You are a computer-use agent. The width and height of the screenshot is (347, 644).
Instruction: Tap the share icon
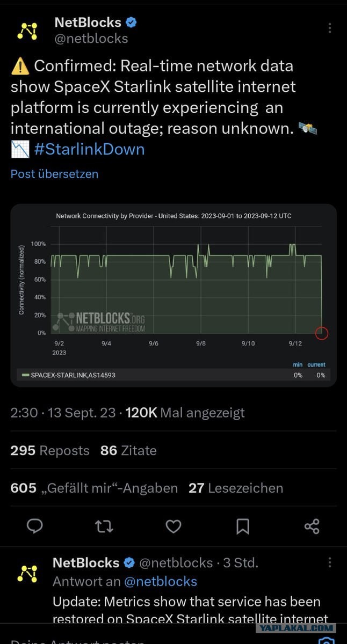coord(312,526)
